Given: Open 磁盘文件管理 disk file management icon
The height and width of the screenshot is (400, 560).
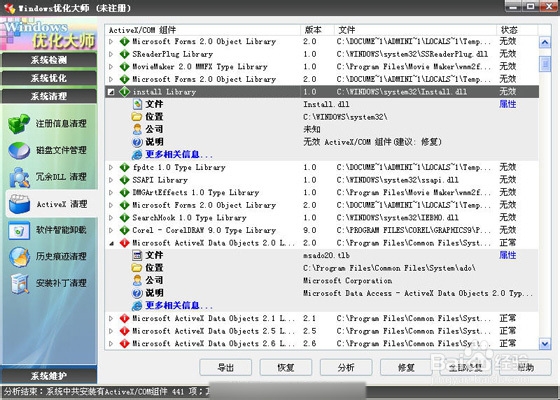Looking at the screenshot, I should click(x=19, y=150).
